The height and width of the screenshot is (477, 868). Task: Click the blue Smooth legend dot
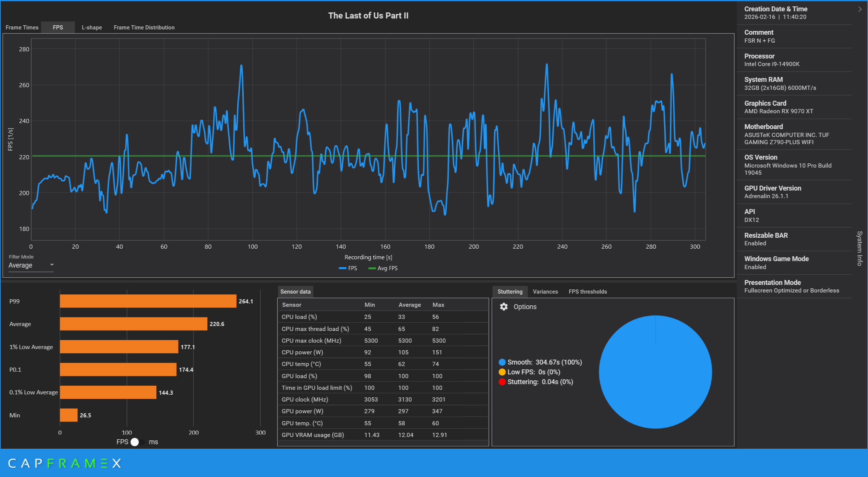click(x=502, y=362)
